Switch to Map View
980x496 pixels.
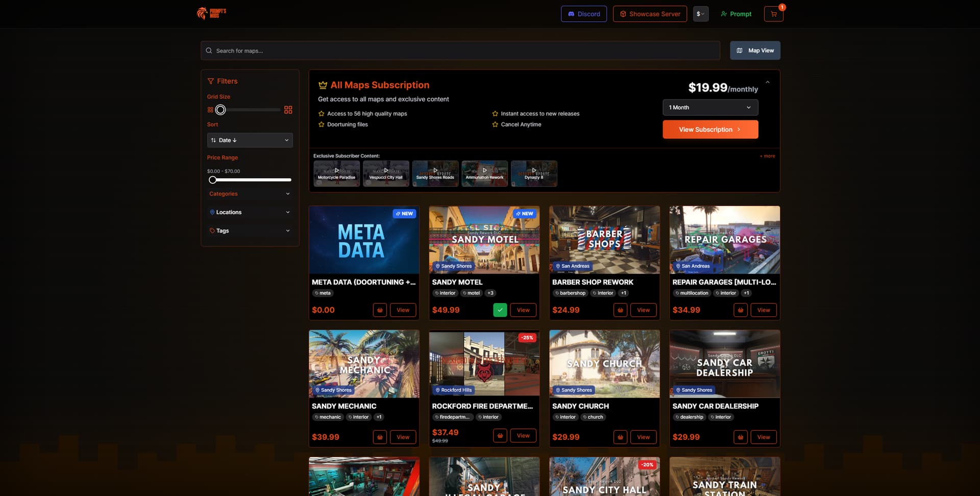[x=755, y=51]
